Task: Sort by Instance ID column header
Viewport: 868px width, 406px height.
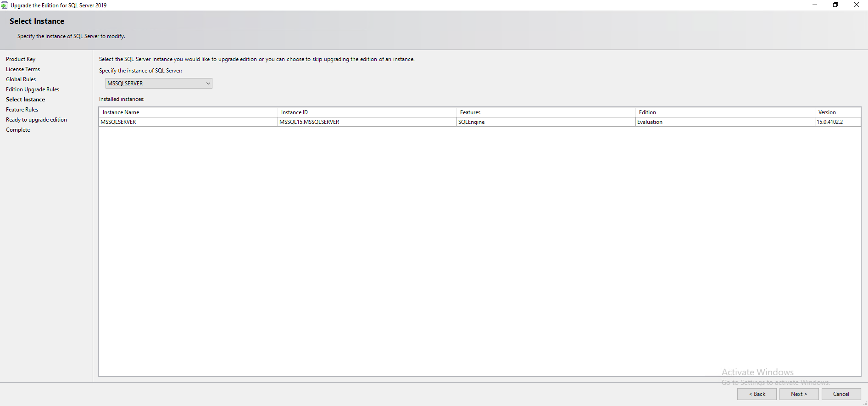Action: pyautogui.click(x=367, y=112)
